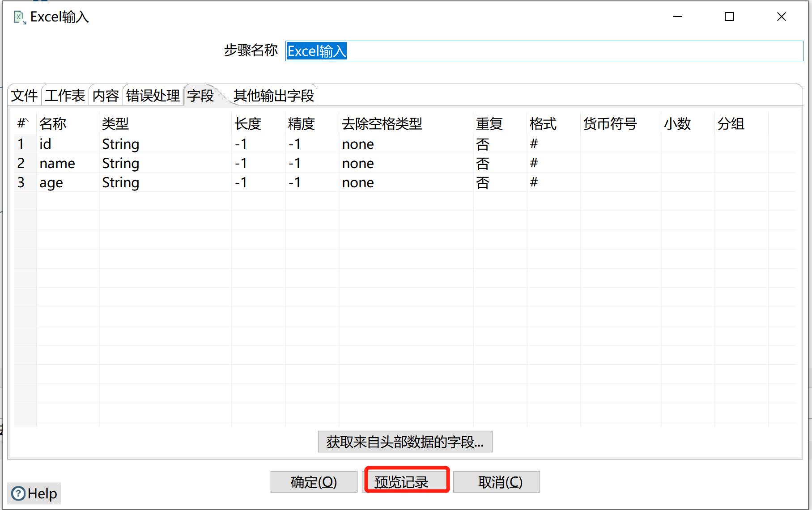The image size is (812, 510).
Task: Click the 长度 value -1 in name row
Action: pos(258,163)
